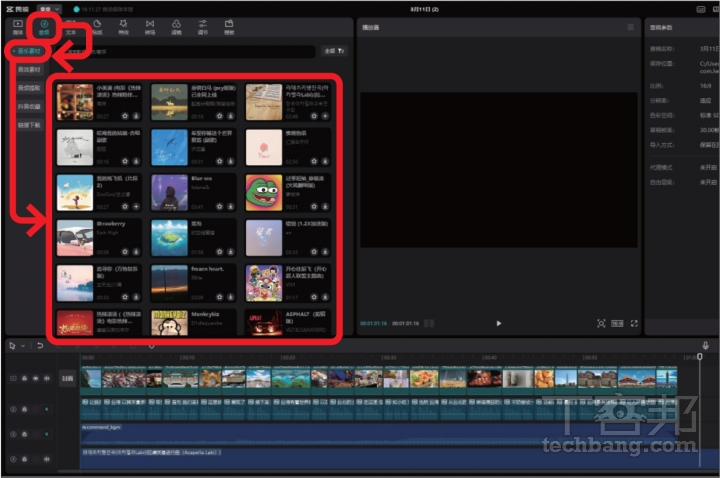Lock the main video track
Viewport: 720px width, 478px height.
click(24, 378)
